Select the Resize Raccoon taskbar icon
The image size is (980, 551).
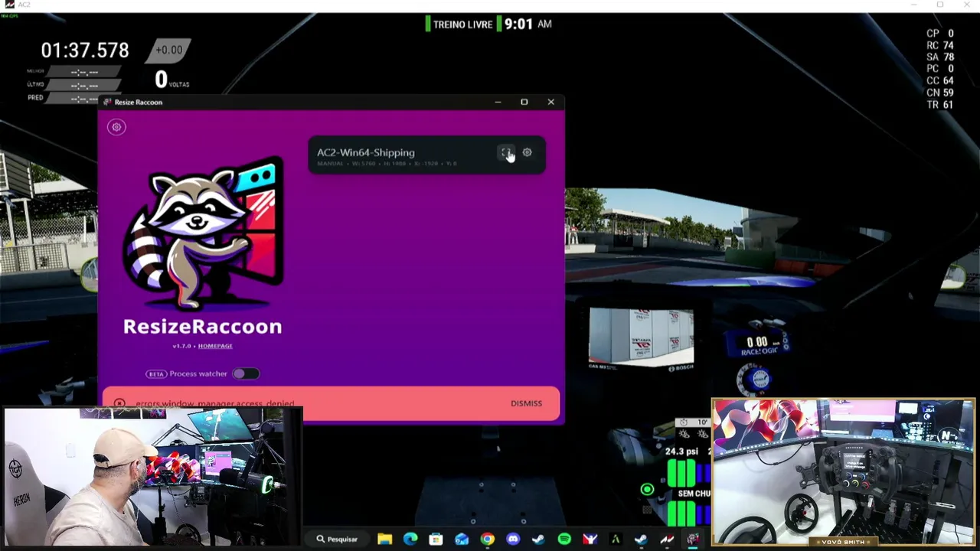[x=693, y=540]
